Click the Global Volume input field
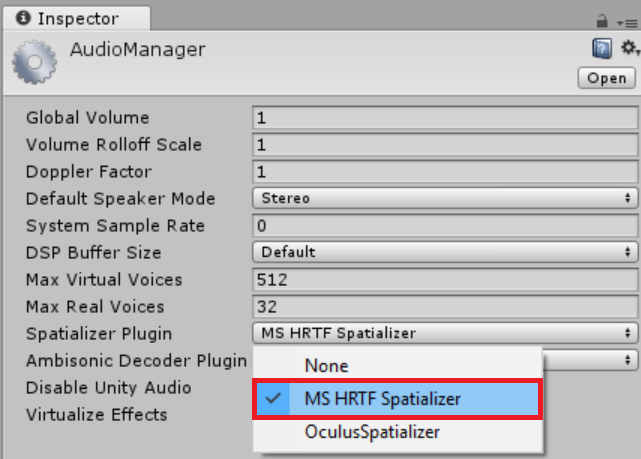This screenshot has height=459, width=641. [x=445, y=118]
